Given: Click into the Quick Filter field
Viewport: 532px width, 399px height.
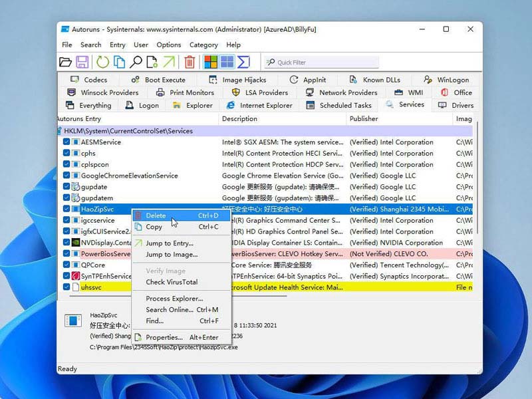Looking at the screenshot, I should click(326, 63).
